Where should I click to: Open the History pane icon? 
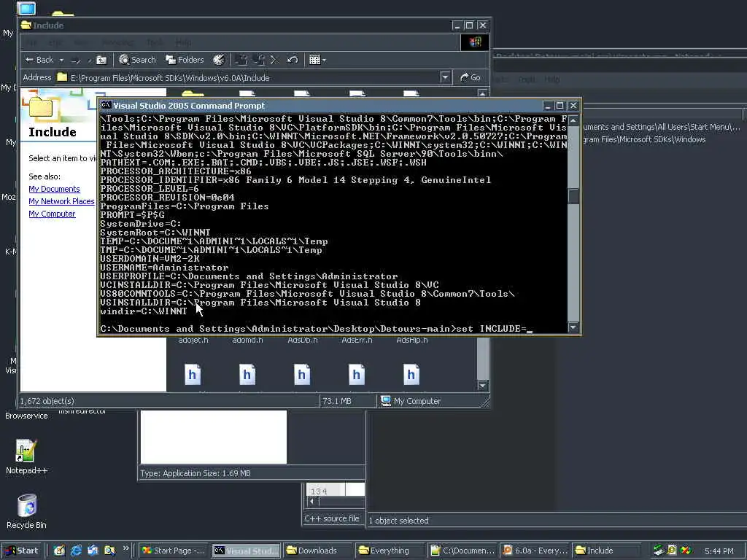click(x=219, y=60)
